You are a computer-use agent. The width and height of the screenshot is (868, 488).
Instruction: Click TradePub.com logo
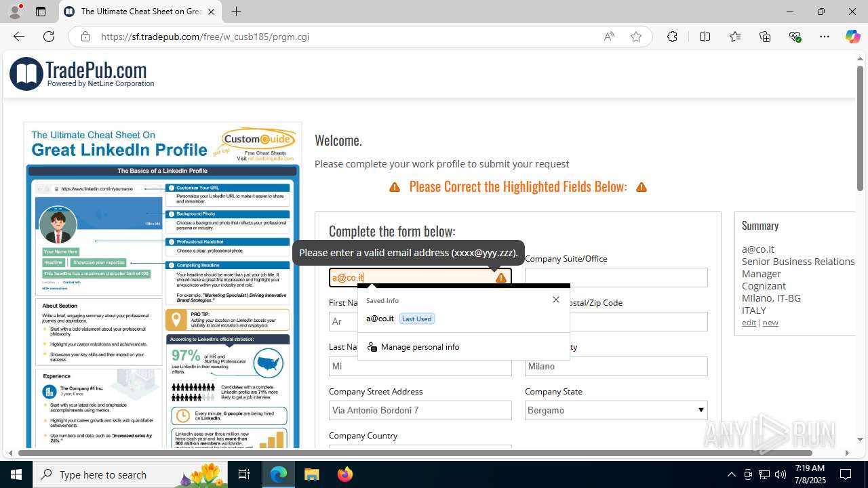click(82, 73)
